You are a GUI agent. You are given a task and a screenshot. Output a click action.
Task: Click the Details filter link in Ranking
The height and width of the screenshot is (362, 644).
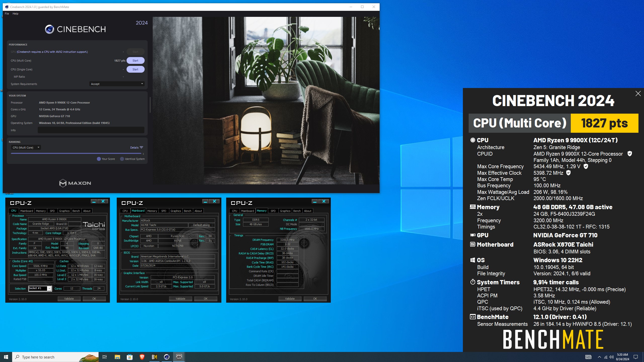(x=137, y=148)
